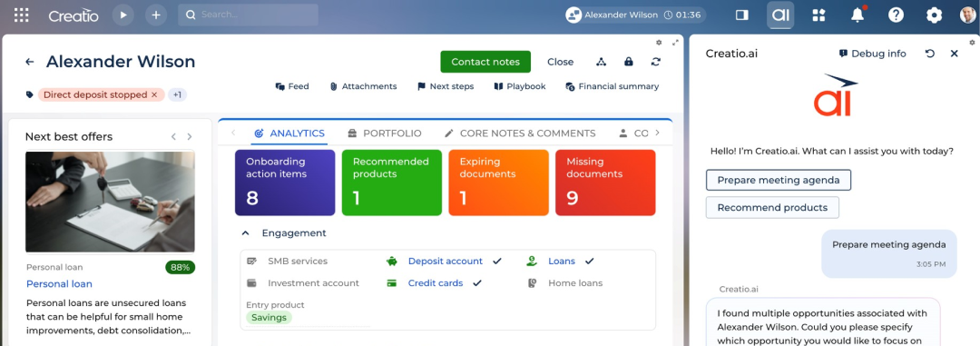Viewport: 980px width, 346px height.
Task: Open the user profile avatar
Action: [967, 15]
